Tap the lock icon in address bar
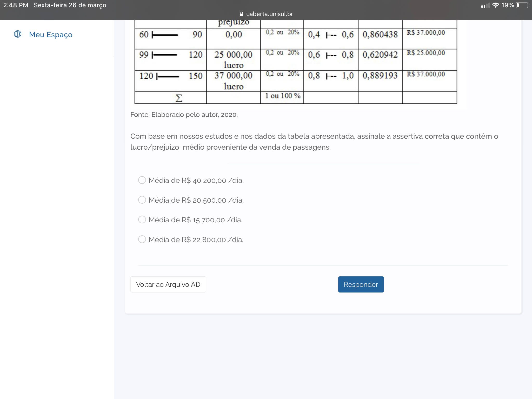The width and height of the screenshot is (532, 399). click(x=242, y=14)
